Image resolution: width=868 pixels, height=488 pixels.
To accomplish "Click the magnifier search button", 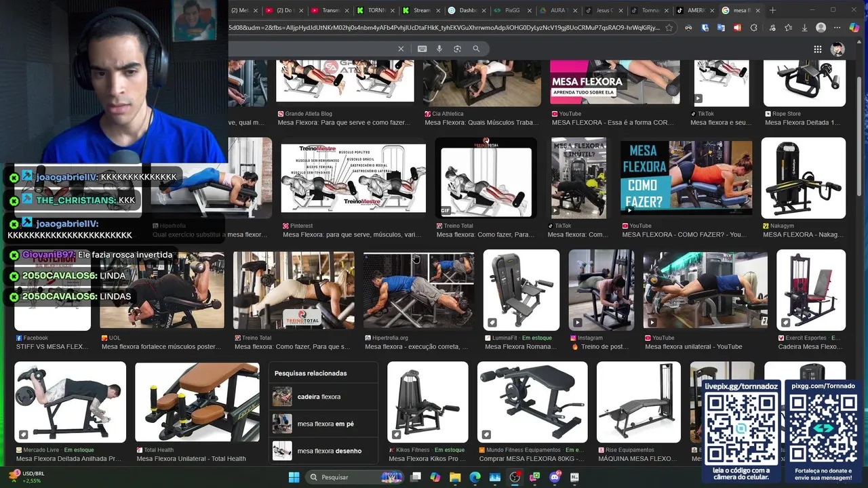I will (x=476, y=49).
